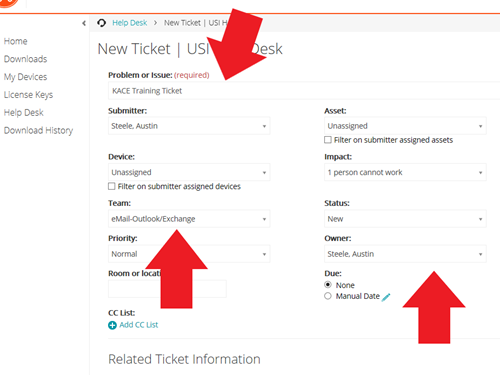Change the Owner dropdown selection
The width and height of the screenshot is (500, 375).
[x=405, y=254]
